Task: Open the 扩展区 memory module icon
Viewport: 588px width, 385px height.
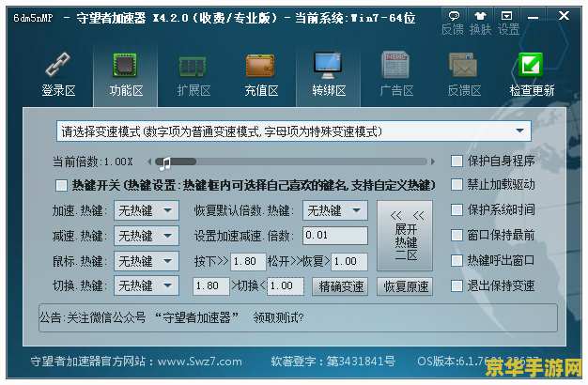Action: (x=193, y=66)
